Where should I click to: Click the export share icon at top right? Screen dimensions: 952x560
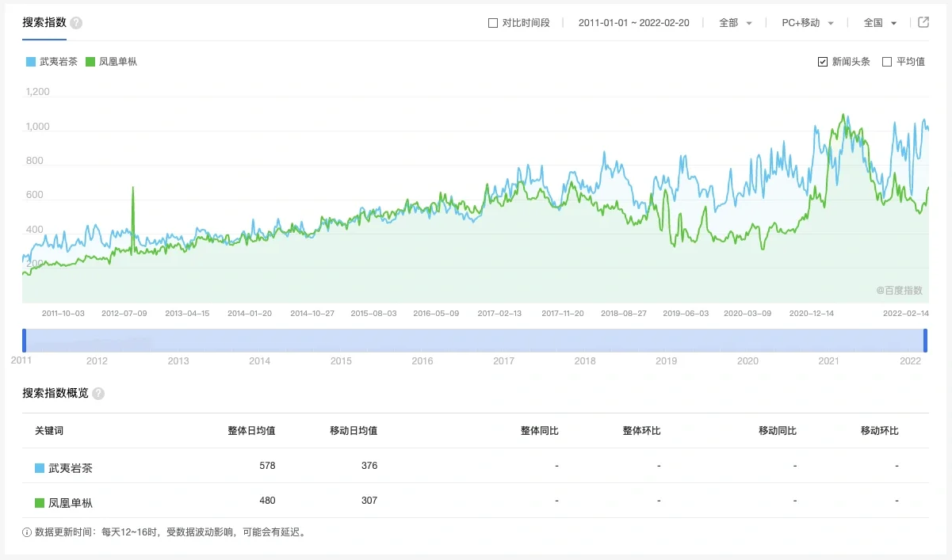[923, 22]
